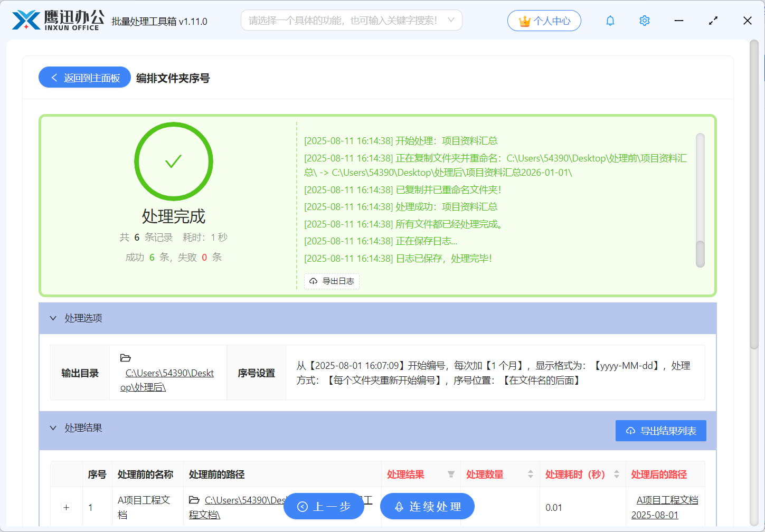Click the Inxun Office logo

pyautogui.click(x=58, y=21)
